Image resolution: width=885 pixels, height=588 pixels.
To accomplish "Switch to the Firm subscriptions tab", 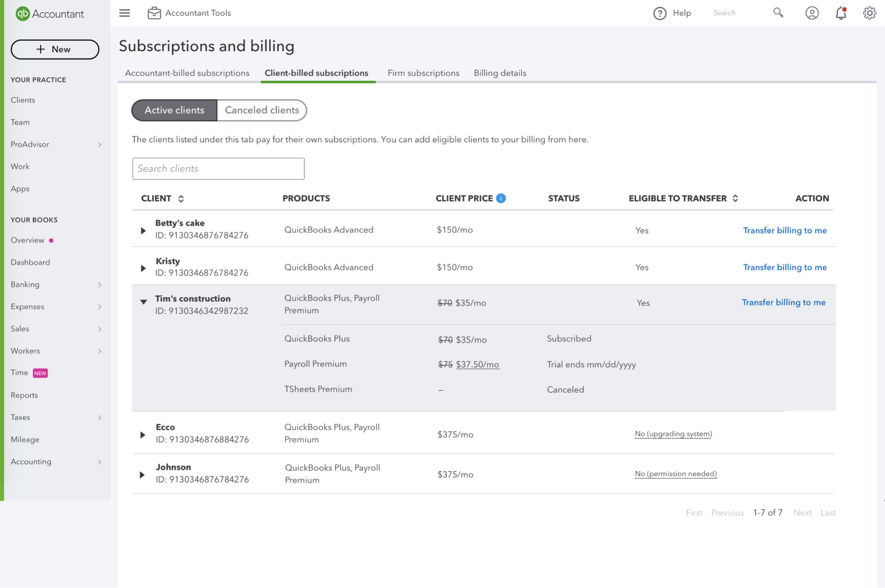I will [x=423, y=73].
